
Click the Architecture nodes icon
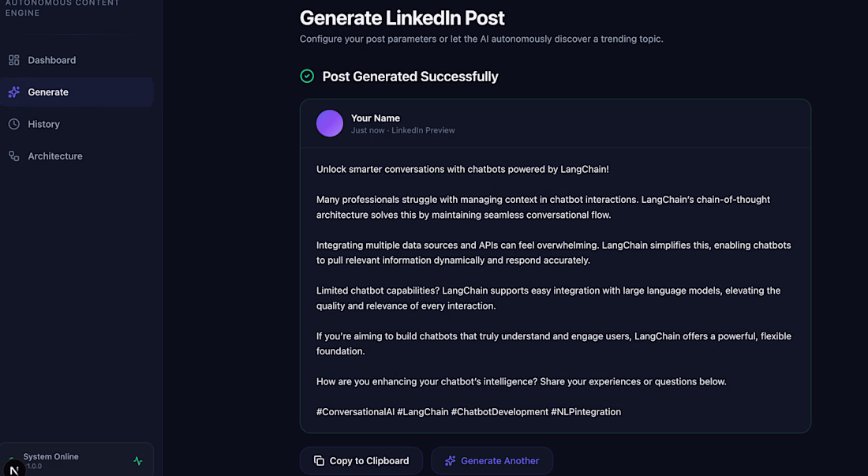coord(14,156)
